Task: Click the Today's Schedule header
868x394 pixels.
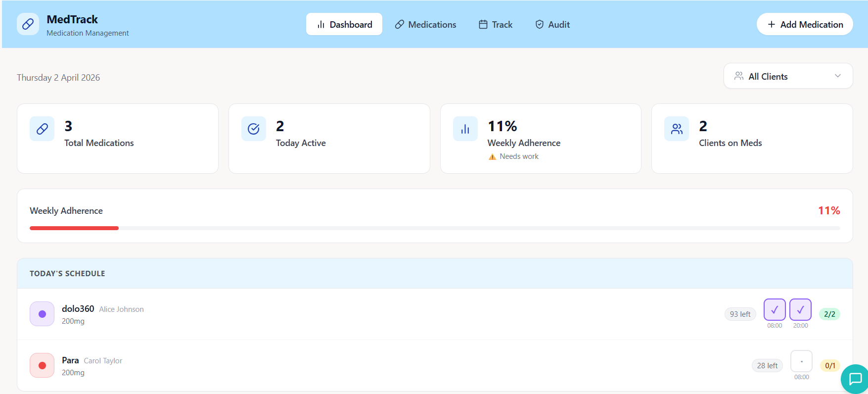Action: pyautogui.click(x=67, y=273)
